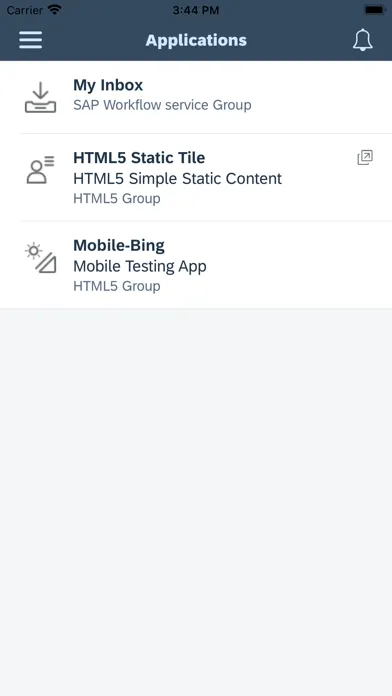Tap the HTML5 Group label under Mobile-Bing

117,286
